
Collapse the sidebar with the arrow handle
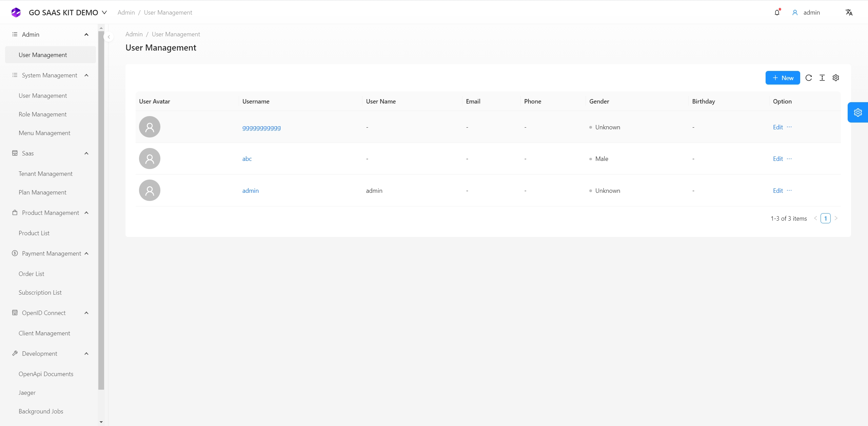click(x=108, y=37)
